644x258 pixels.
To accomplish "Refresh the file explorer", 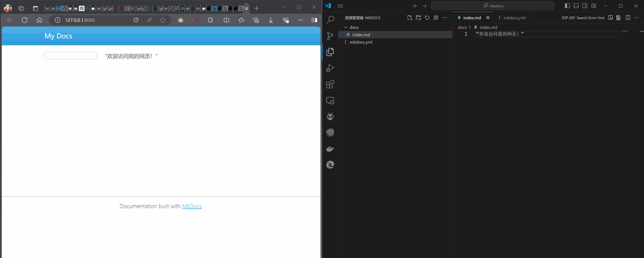I will tap(427, 18).
